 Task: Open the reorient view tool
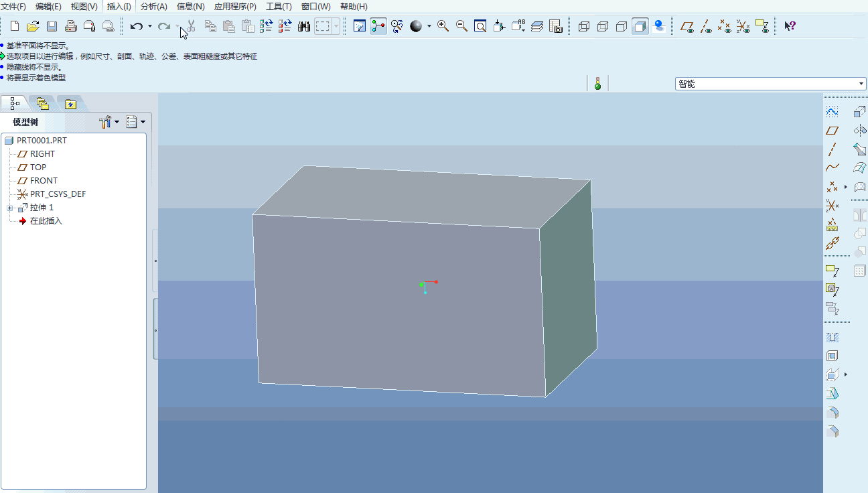pyautogui.click(x=499, y=26)
